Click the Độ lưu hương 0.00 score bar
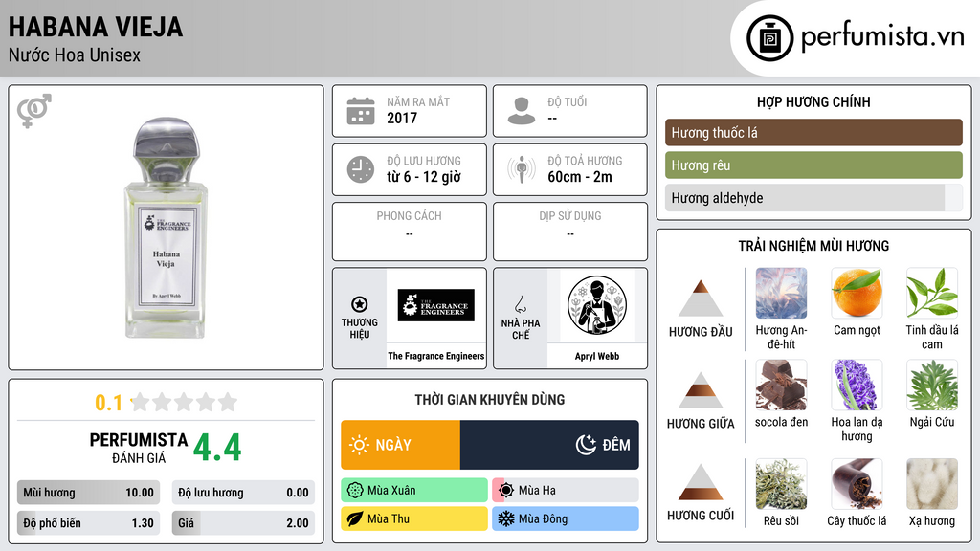 pos(243,493)
